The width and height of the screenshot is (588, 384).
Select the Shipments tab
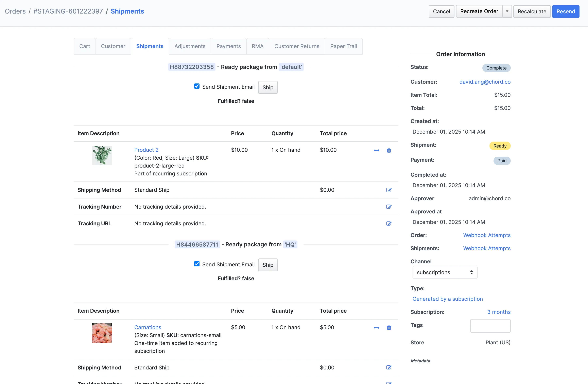pos(150,46)
